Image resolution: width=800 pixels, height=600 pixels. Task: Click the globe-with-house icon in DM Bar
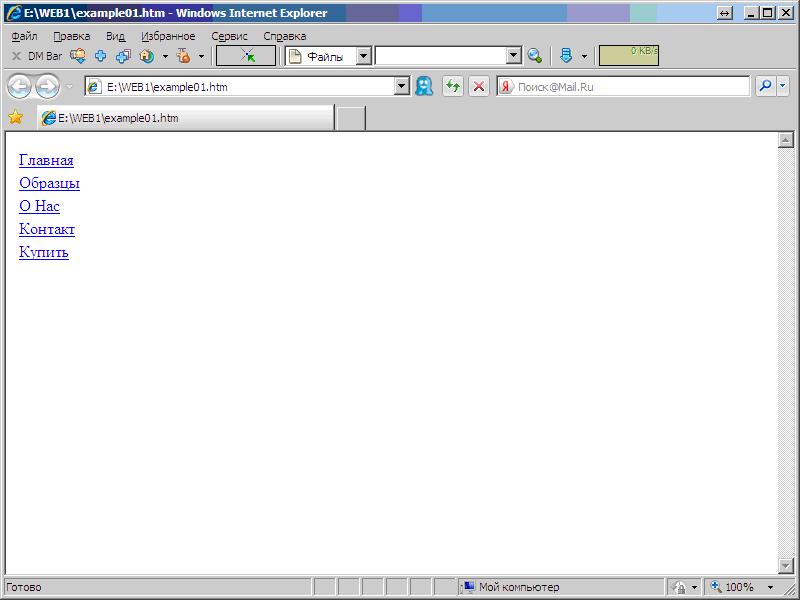point(147,56)
